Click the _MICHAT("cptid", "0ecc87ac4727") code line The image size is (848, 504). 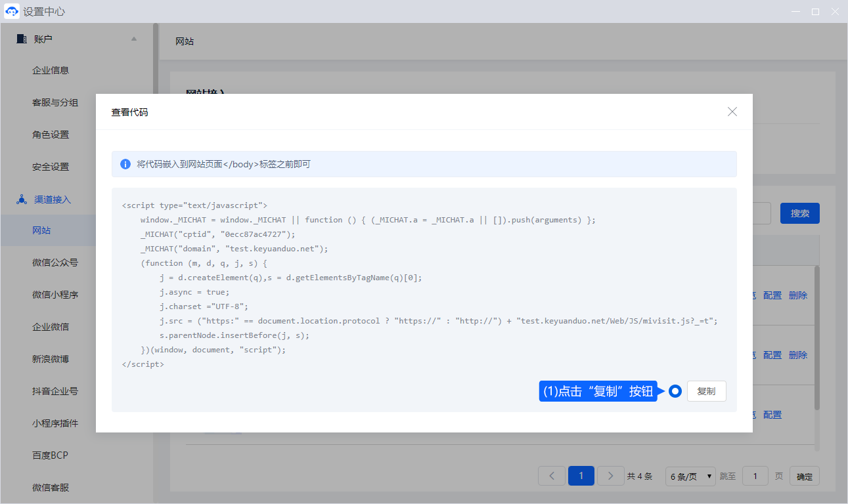(x=218, y=234)
